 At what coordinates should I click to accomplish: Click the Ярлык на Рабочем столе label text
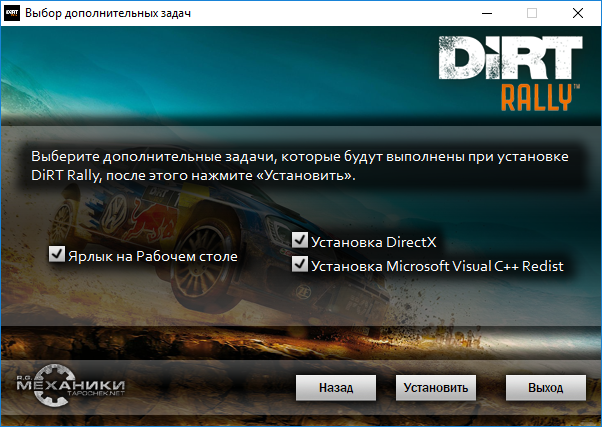click(152, 256)
